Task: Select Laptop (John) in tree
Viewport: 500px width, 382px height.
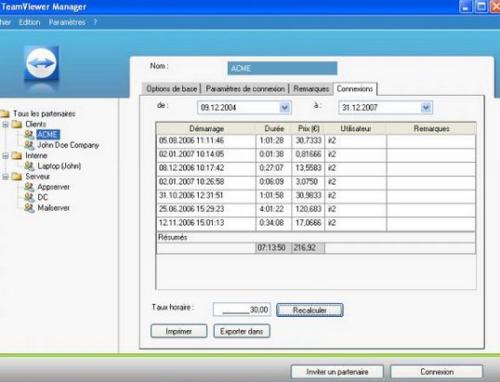Action: click(59, 166)
